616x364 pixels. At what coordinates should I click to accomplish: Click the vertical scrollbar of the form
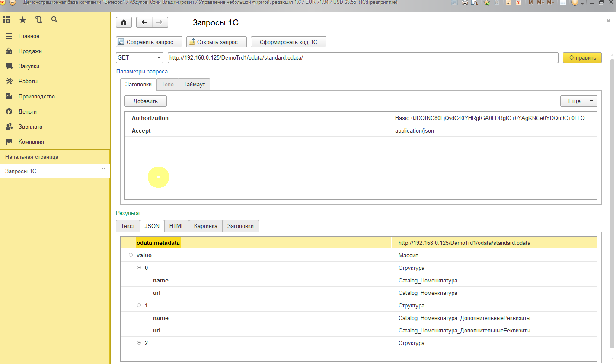pos(612,203)
